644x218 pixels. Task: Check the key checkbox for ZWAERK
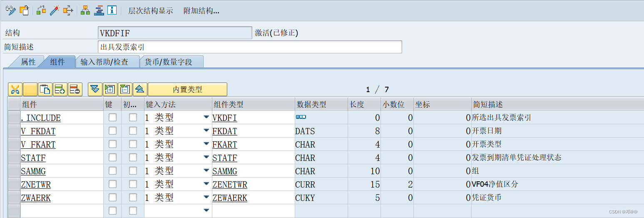click(x=112, y=198)
